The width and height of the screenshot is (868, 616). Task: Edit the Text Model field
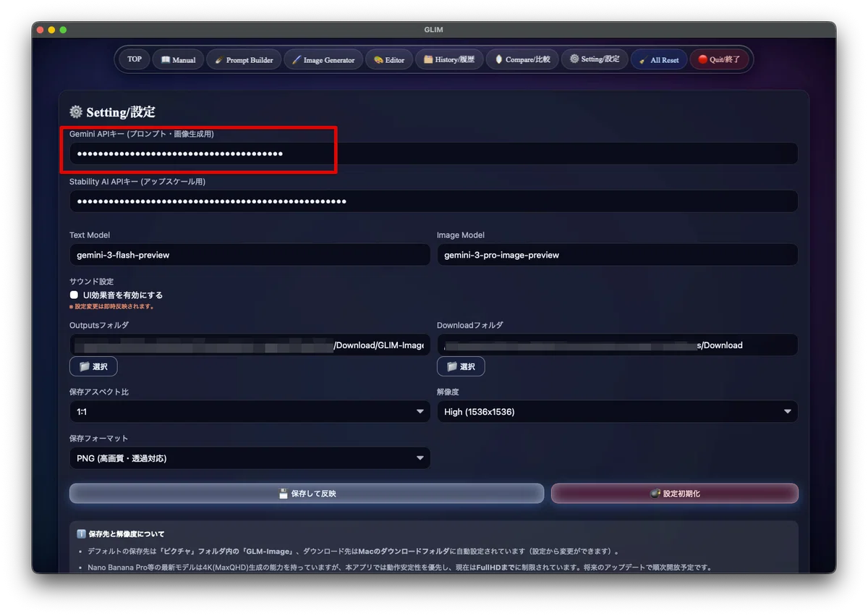pyautogui.click(x=250, y=255)
